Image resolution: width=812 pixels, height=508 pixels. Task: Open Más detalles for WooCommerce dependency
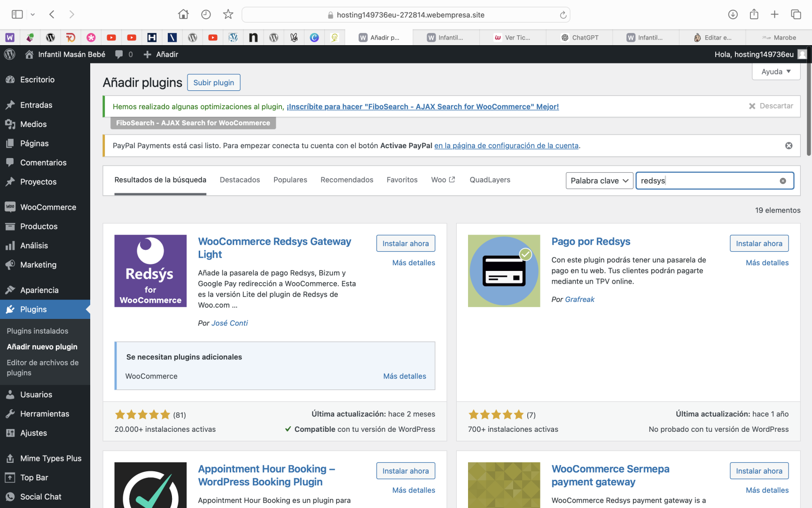tap(405, 376)
